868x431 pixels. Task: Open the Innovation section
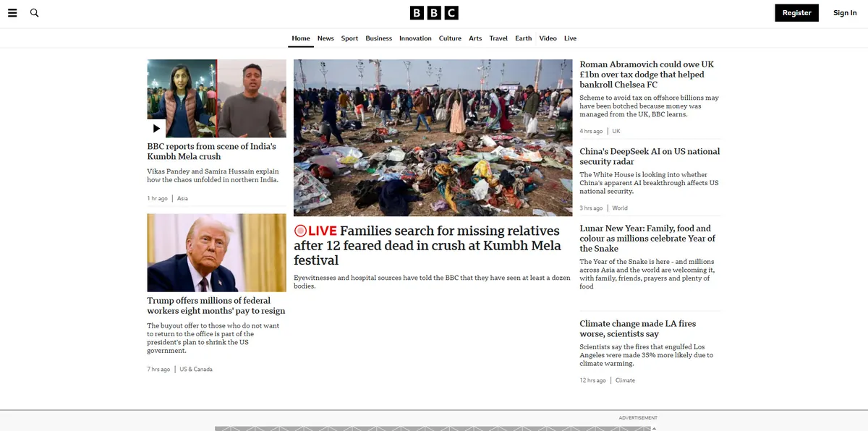pos(415,38)
